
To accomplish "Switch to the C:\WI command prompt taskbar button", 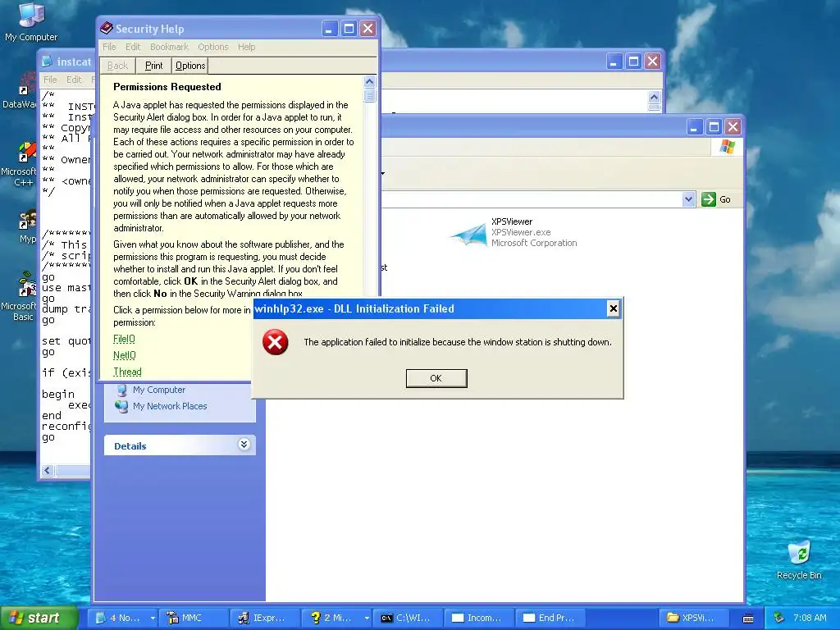I will point(407,618).
